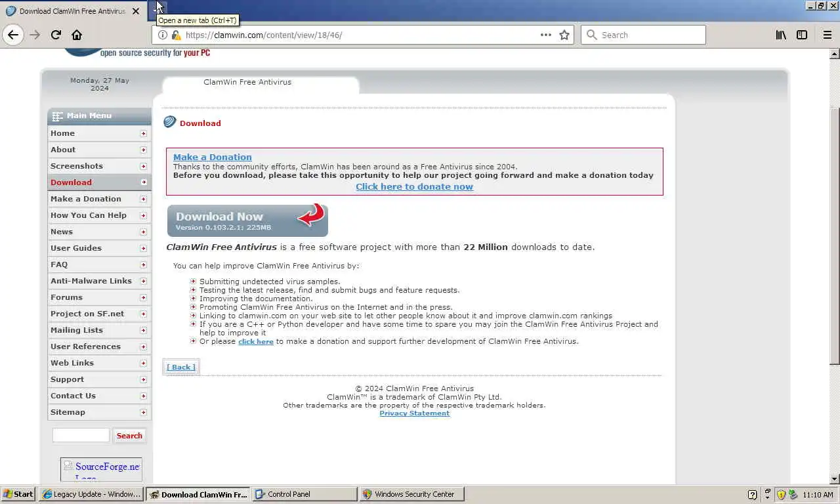Switch to Control Panel taskbar window

pos(305,494)
